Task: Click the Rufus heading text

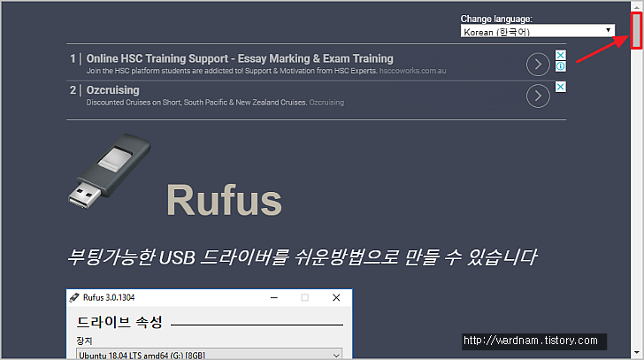Action: pos(225,200)
